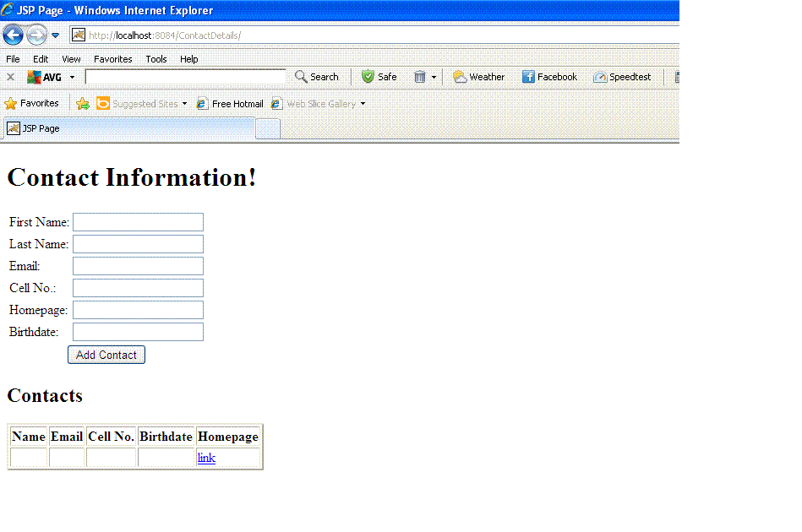Launch Speedtest from the toolbar
The height and width of the screenshot is (532, 802).
click(622, 77)
